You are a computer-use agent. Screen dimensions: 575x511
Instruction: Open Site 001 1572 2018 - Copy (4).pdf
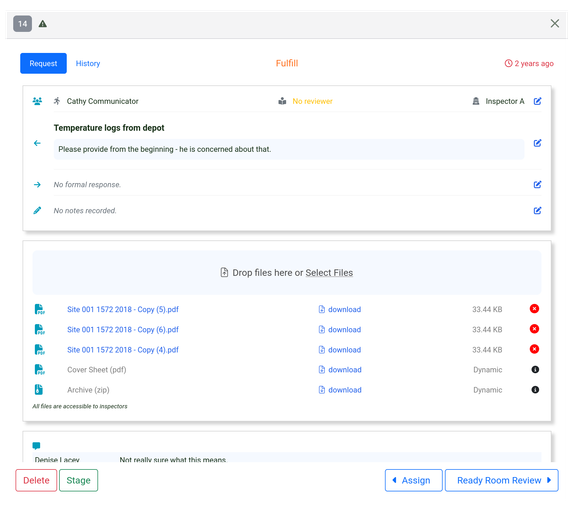(x=123, y=350)
